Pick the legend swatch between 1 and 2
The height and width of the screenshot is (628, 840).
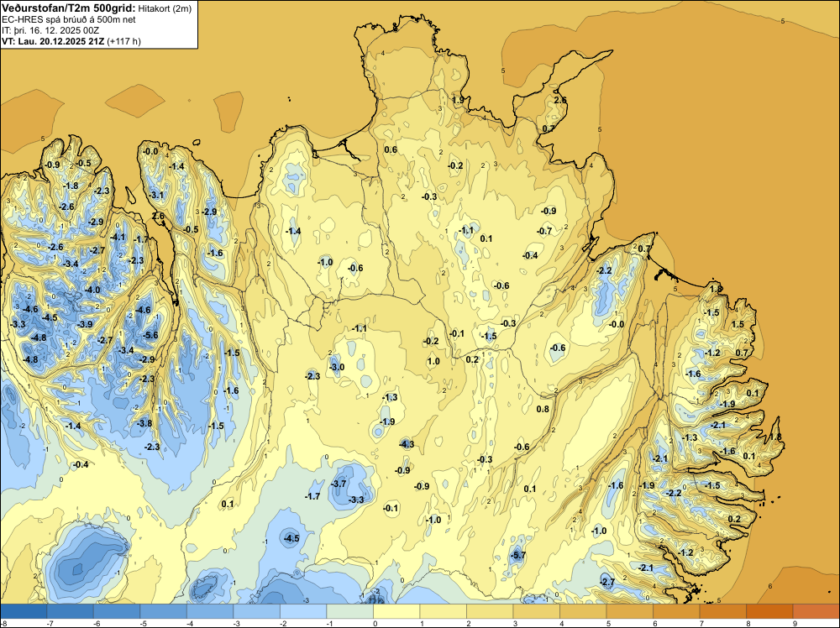[x=443, y=611]
